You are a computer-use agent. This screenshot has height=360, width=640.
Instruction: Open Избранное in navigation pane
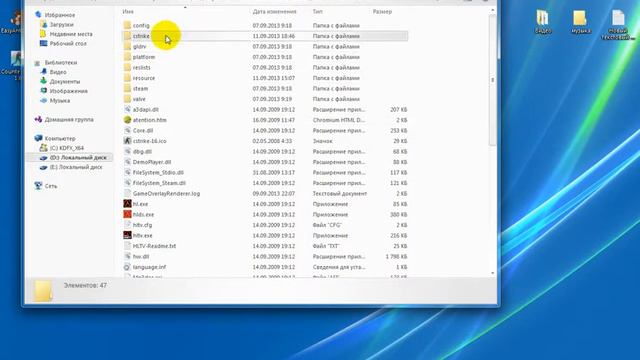60,15
